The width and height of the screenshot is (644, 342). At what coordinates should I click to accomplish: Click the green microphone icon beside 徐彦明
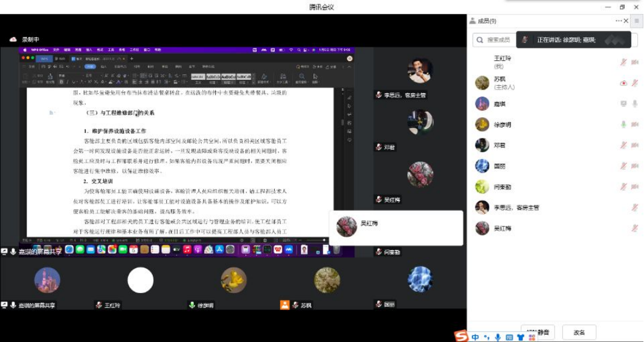(623, 124)
